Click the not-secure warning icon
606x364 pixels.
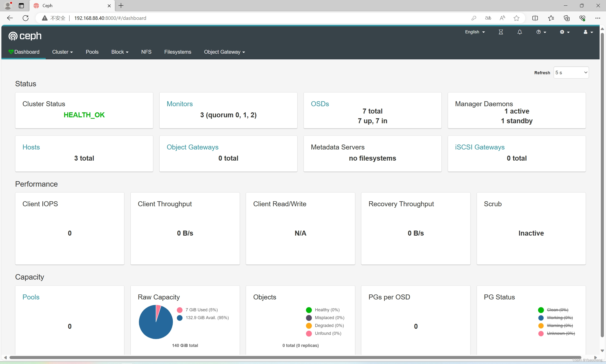point(45,18)
